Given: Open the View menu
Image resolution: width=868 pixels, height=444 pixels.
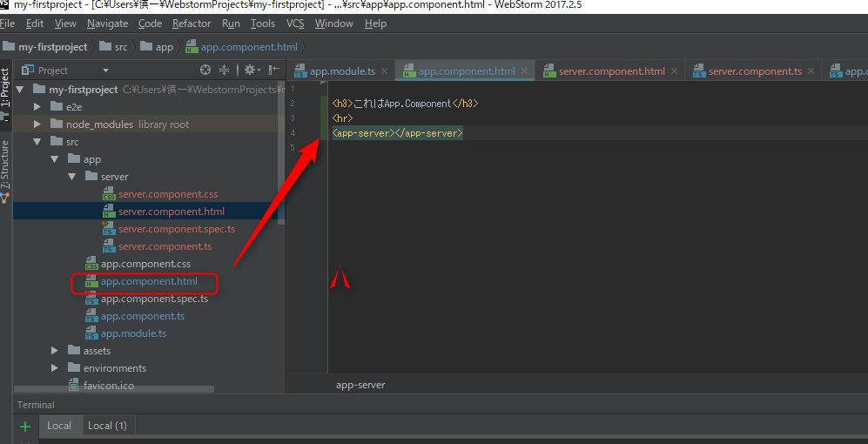Looking at the screenshot, I should 65,24.
